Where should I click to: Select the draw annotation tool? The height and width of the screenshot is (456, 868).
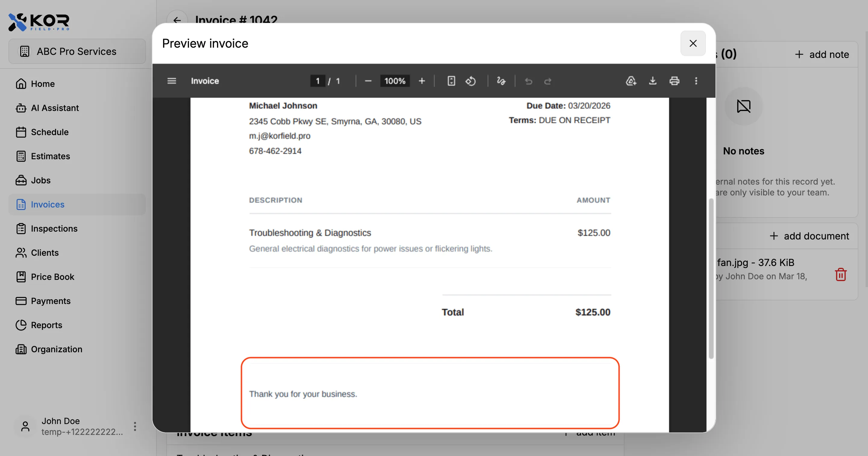[501, 81]
